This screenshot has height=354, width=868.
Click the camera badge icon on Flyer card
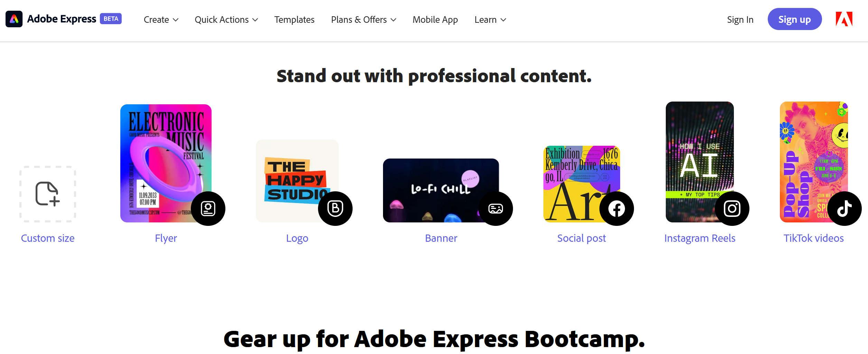tap(208, 208)
